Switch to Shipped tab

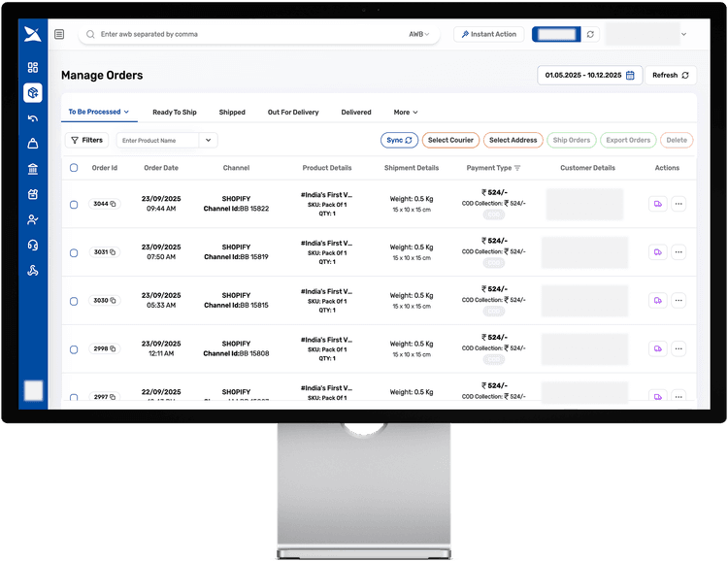[232, 113]
